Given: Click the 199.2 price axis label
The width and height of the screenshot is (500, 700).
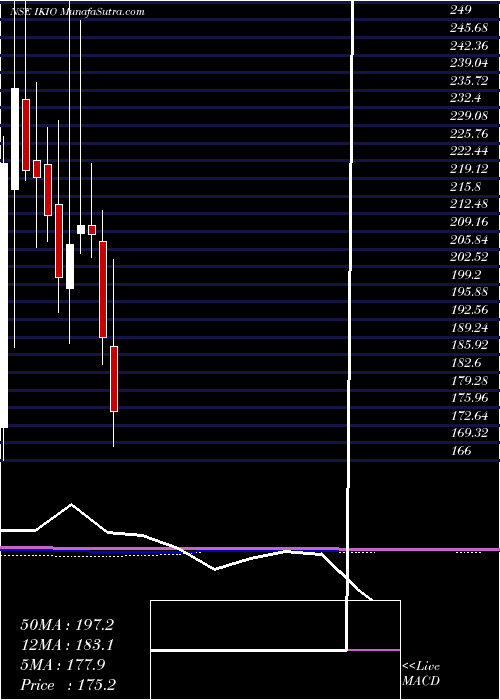Looking at the screenshot, I should pyautogui.click(x=466, y=275).
